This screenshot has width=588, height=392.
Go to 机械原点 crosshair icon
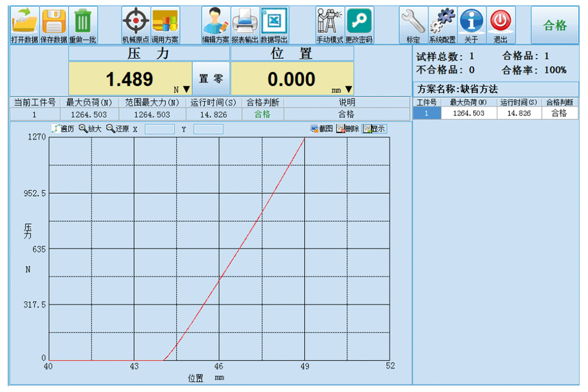[136, 25]
